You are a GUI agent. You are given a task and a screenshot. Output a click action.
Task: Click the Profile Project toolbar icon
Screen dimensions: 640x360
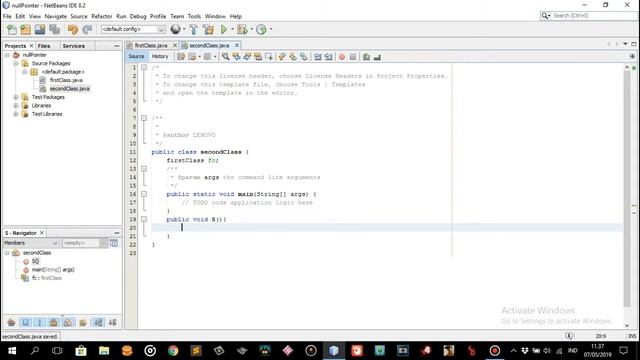(x=261, y=29)
